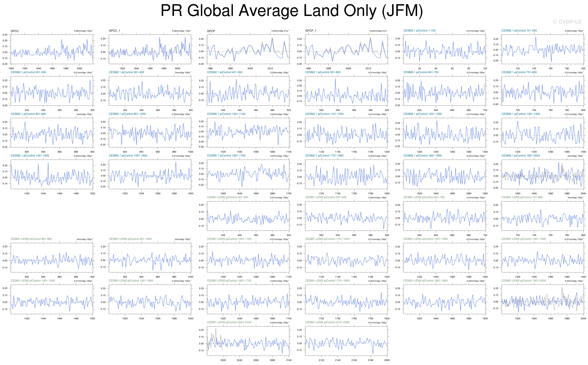The image size is (588, 365).
Task: Click CESM1-LENS piControl 401-500 title
Action: coord(227,197)
